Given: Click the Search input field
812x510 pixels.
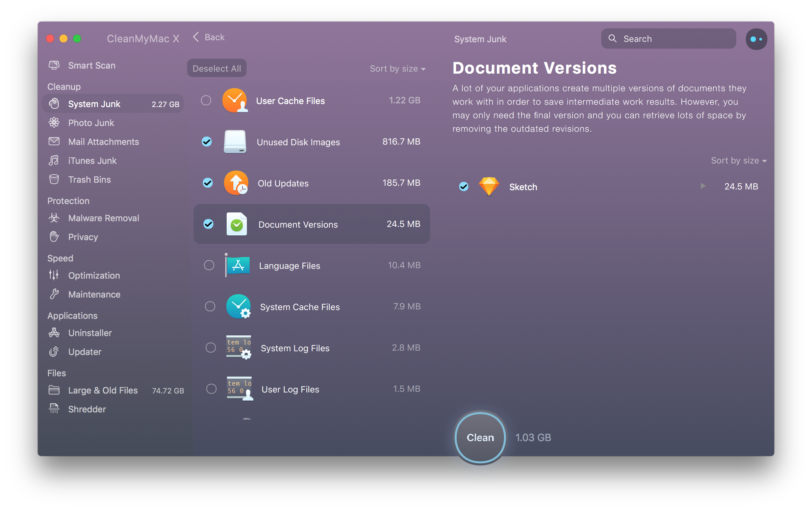Looking at the screenshot, I should coord(668,39).
